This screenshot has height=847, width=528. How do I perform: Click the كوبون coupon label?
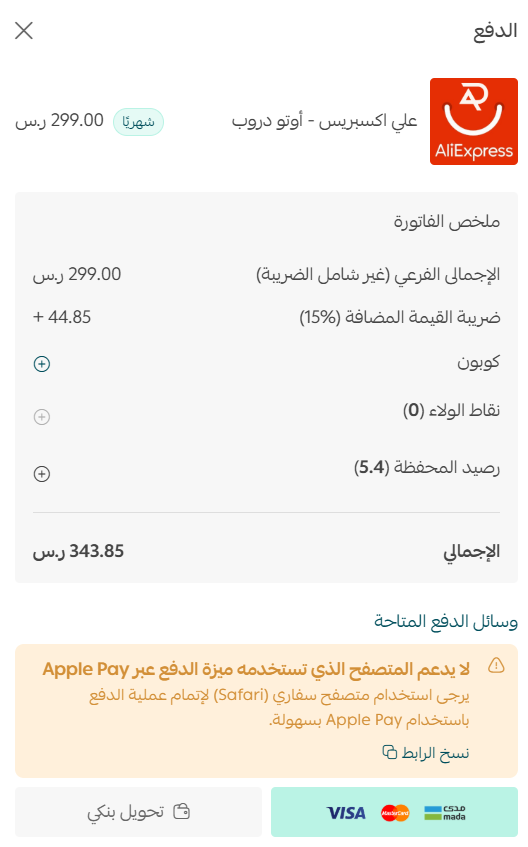click(478, 362)
